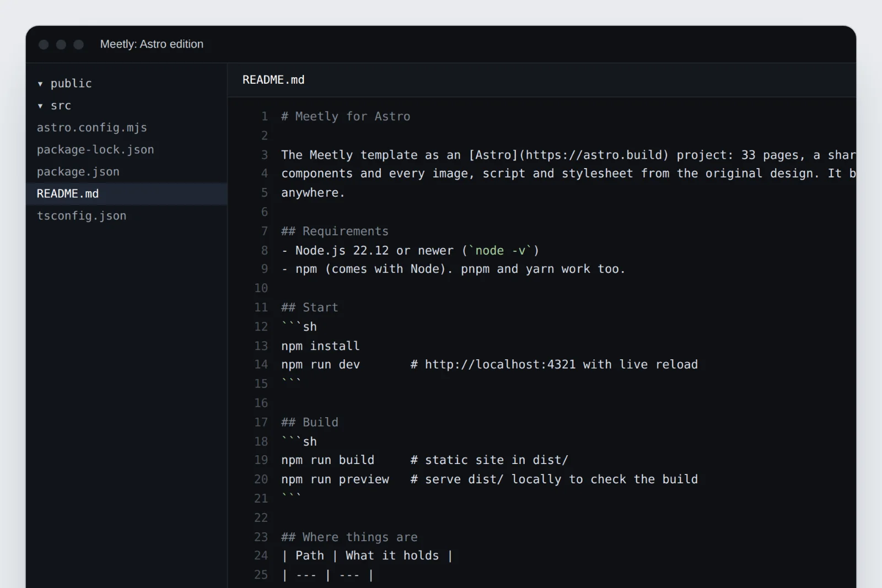Image resolution: width=882 pixels, height=588 pixels.
Task: Click the '| Path | What it holds |' row
Action: pos(367,555)
